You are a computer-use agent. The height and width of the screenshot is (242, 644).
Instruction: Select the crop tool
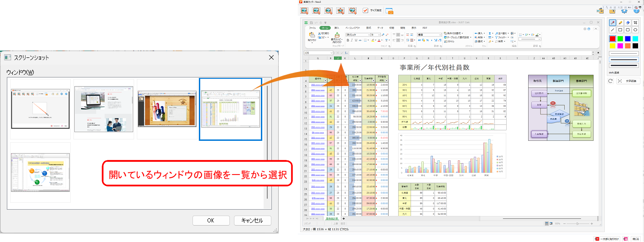point(635,22)
